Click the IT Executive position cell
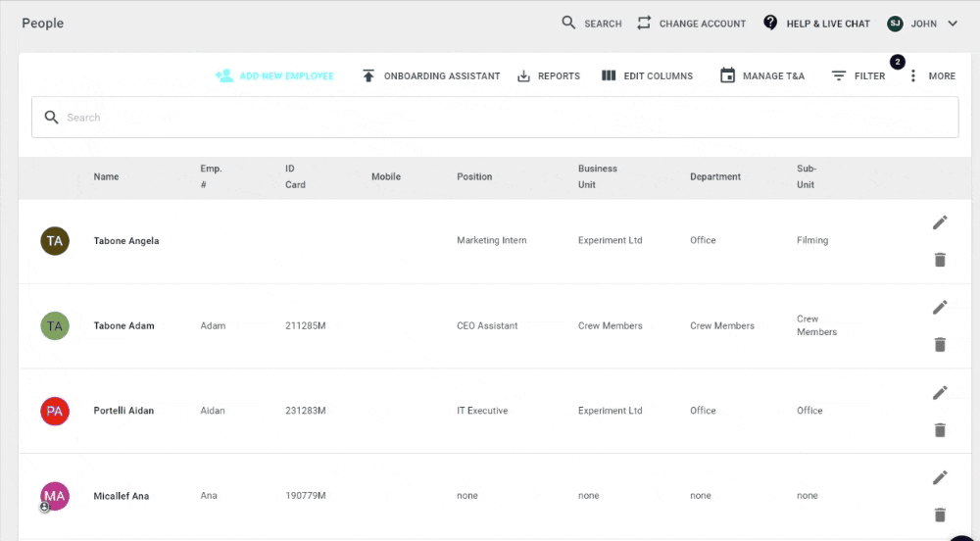Screen dimensions: 980x541 pyautogui.click(x=482, y=411)
